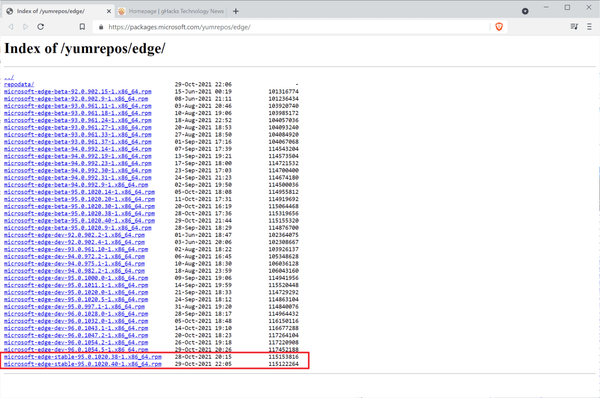Screen dimensions: 600x398
Task: Click the browser forward arrow
Action: 25,27
